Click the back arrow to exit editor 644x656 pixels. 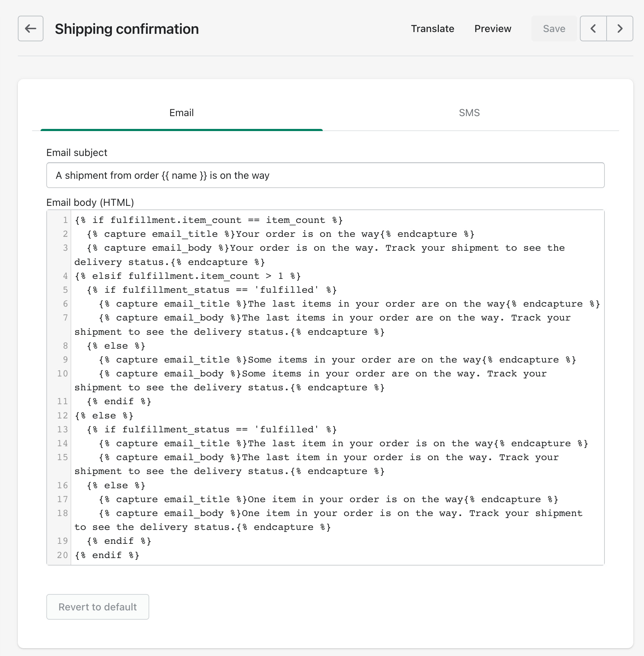(x=30, y=28)
